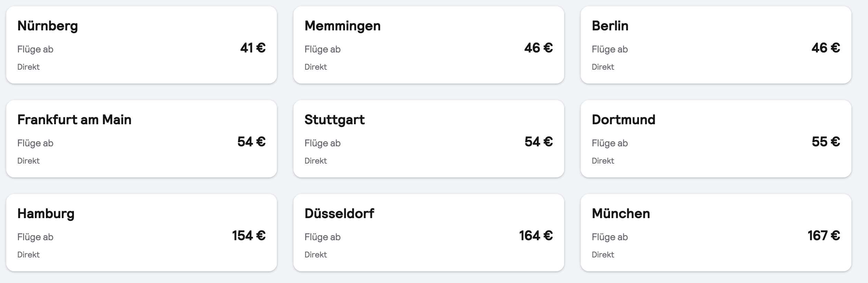868x283 pixels.
Task: Choose the Stuttgart destination heading
Action: (334, 120)
